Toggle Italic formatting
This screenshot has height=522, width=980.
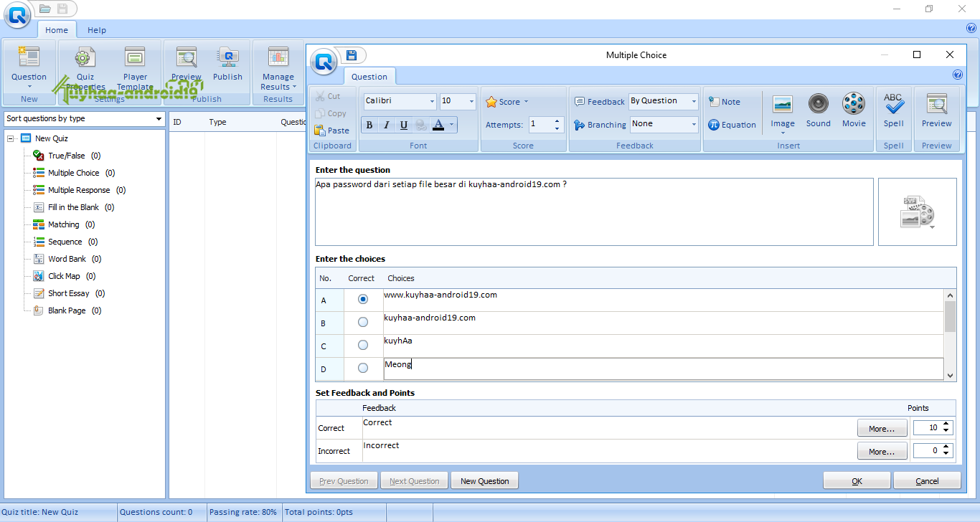coord(387,125)
